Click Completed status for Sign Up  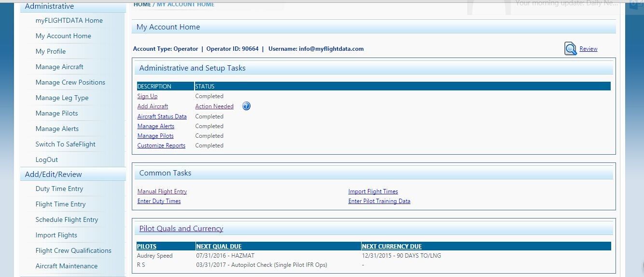209,96
